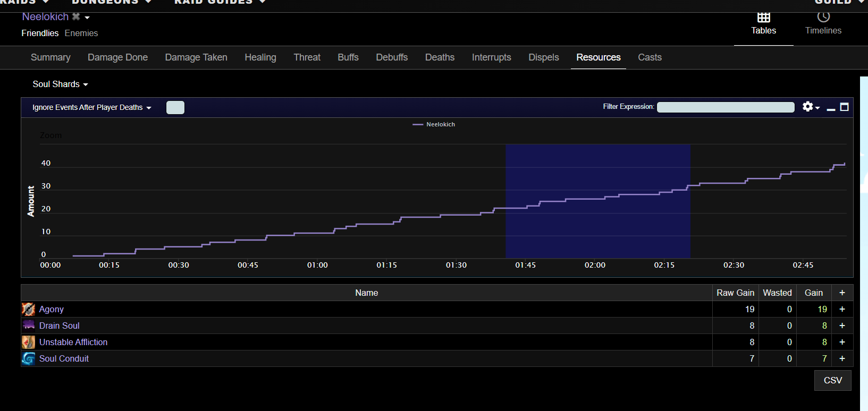Remove the Neelokich player filter (X)

click(x=76, y=16)
